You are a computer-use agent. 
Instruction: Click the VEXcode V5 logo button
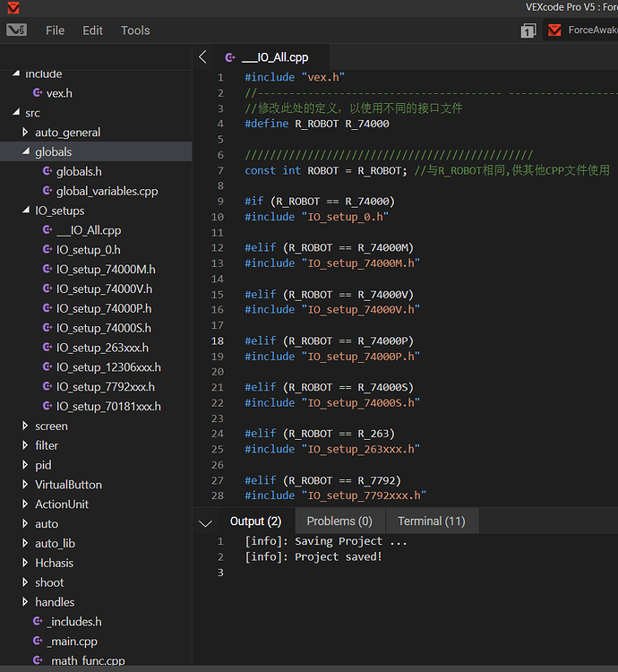point(17,30)
